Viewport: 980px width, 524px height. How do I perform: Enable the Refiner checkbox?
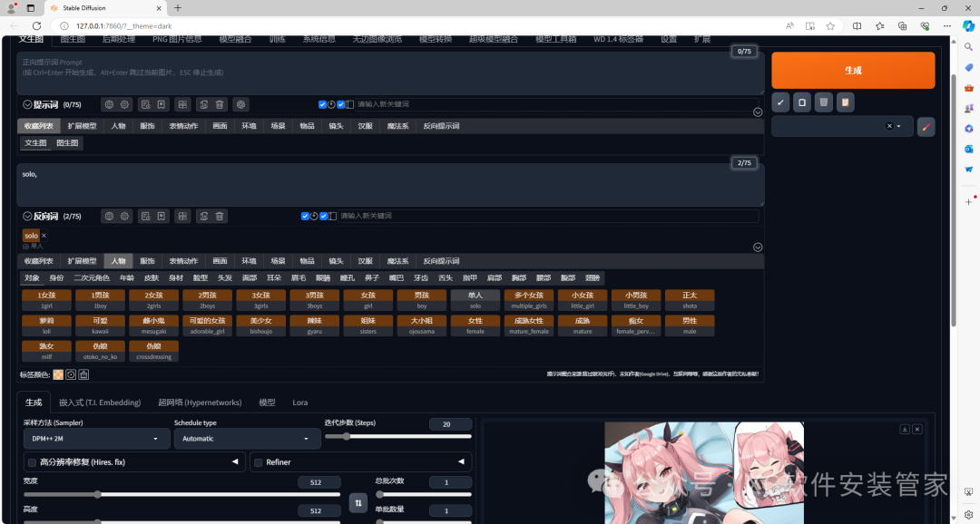click(x=258, y=462)
